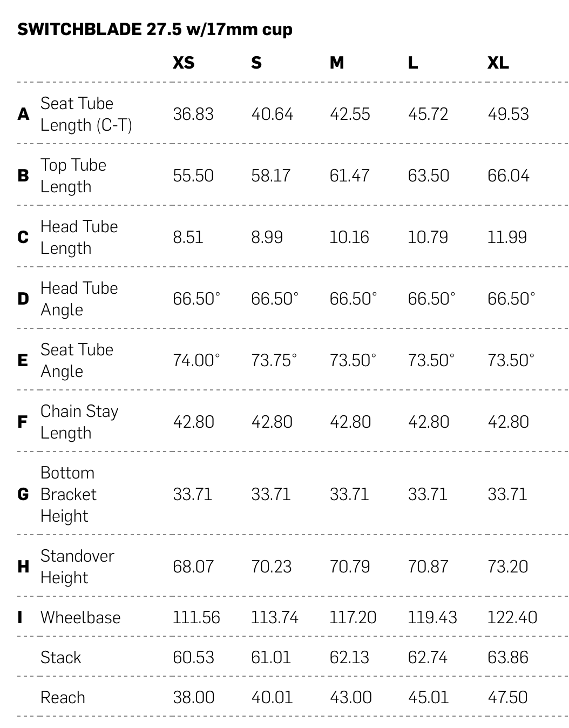Click the Chain Stay Length row label
Viewport: 569px width, 728px height.
(79, 422)
